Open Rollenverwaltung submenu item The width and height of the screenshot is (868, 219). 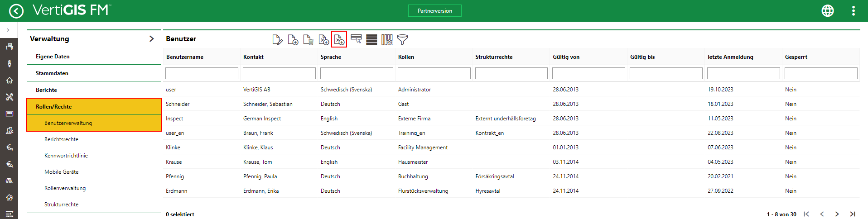point(65,188)
